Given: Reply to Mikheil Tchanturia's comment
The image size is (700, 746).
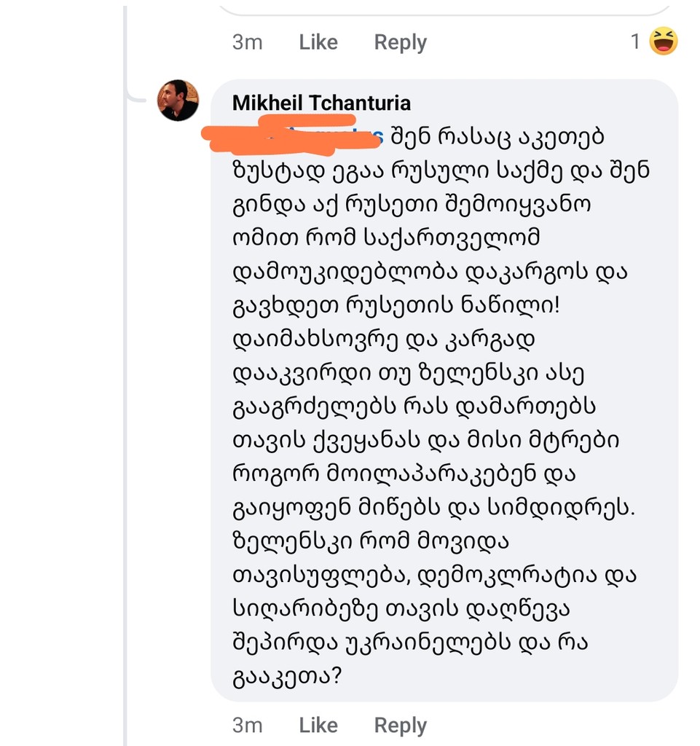Looking at the screenshot, I should [x=400, y=725].
